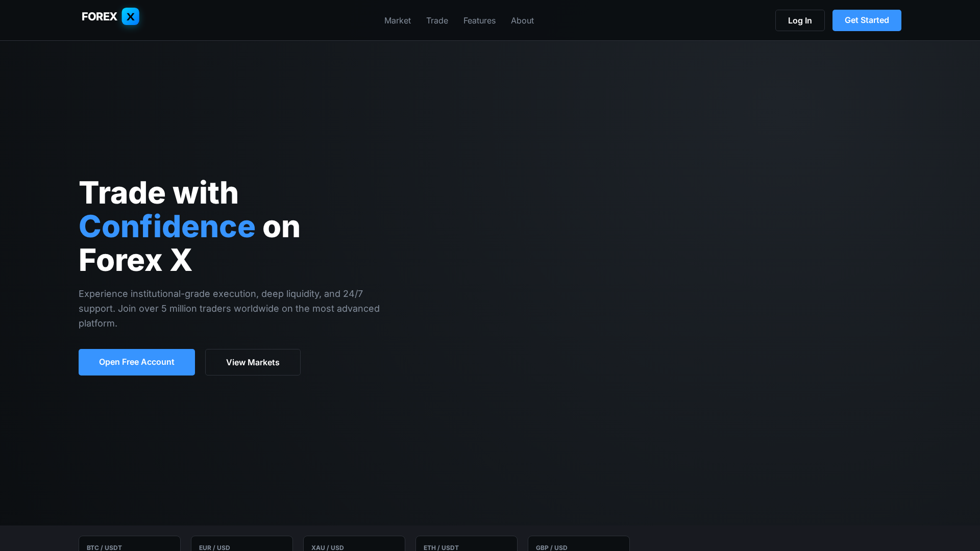Click the hero description paragraph text
This screenshot has height=551, width=980.
(229, 308)
